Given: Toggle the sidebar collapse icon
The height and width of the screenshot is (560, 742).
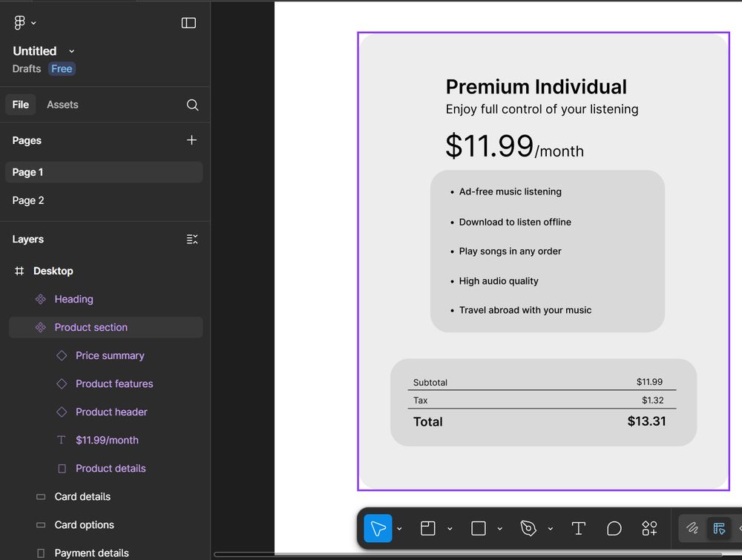Looking at the screenshot, I should click(x=188, y=23).
